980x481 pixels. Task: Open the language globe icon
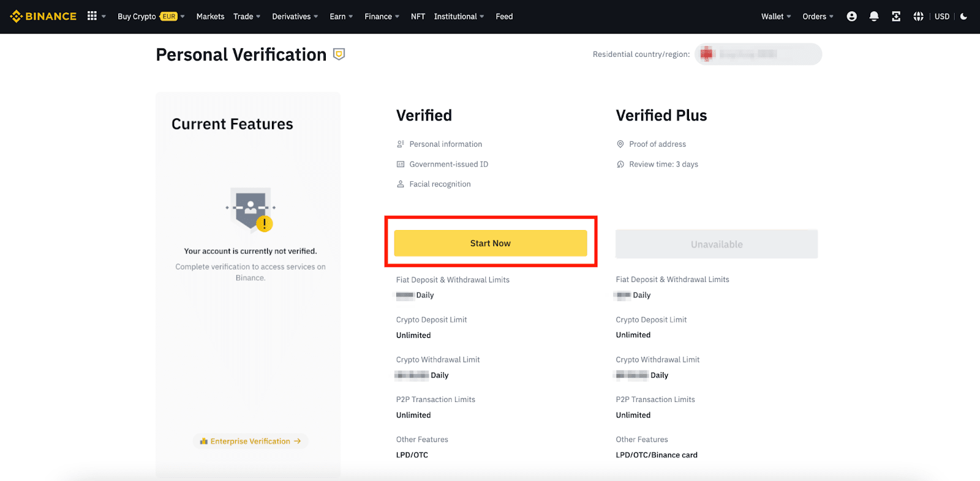click(x=918, y=17)
